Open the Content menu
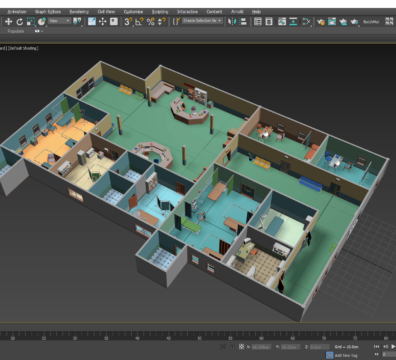Image resolution: width=396 pixels, height=360 pixels. [x=214, y=12]
